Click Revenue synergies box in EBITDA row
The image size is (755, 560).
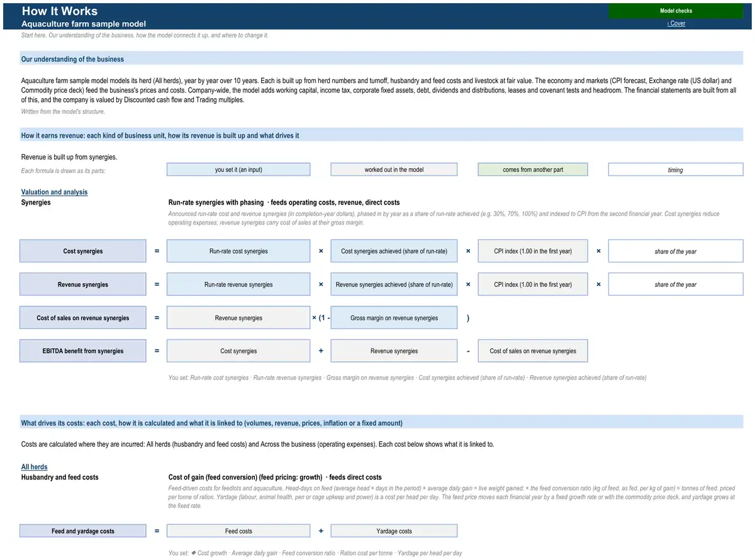tap(394, 351)
